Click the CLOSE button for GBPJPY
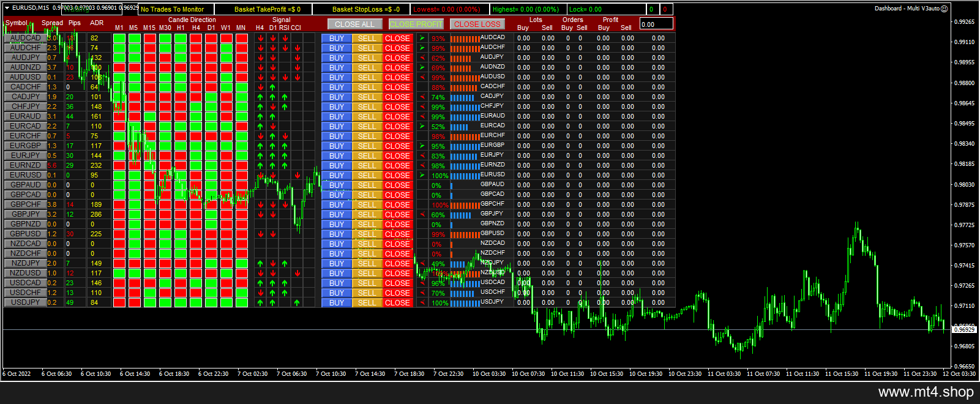 click(x=398, y=214)
